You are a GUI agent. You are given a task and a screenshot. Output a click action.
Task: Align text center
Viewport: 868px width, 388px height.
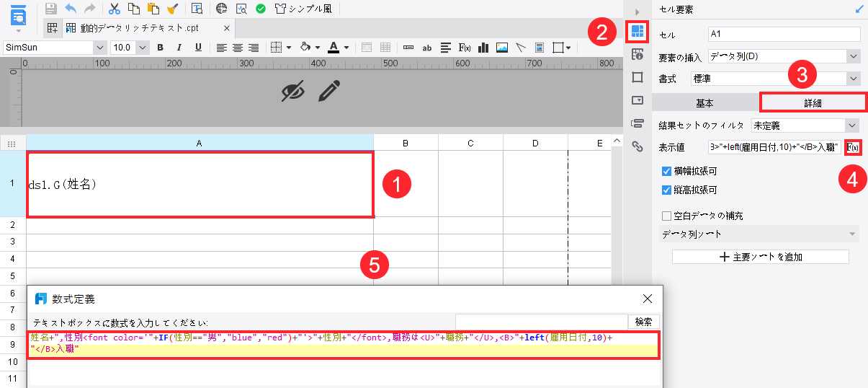tap(237, 48)
